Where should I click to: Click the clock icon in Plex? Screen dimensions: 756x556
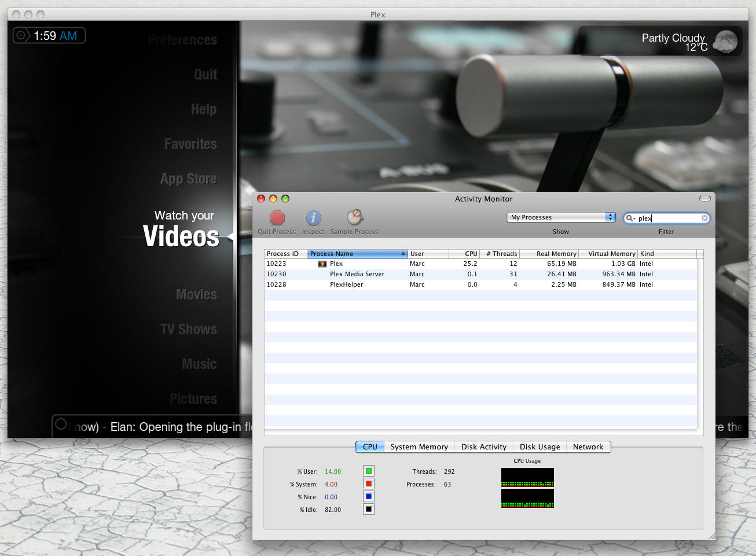click(21, 36)
